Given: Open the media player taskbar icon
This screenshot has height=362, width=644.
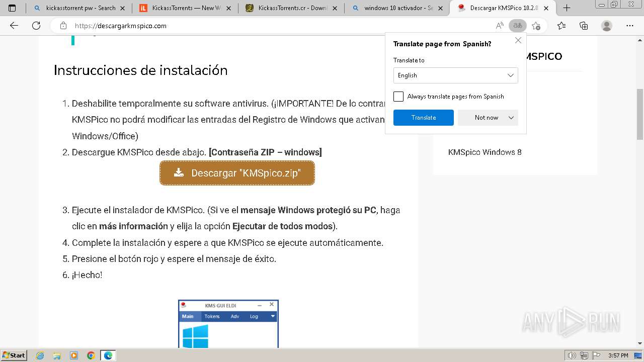Looking at the screenshot, I should coord(74,355).
